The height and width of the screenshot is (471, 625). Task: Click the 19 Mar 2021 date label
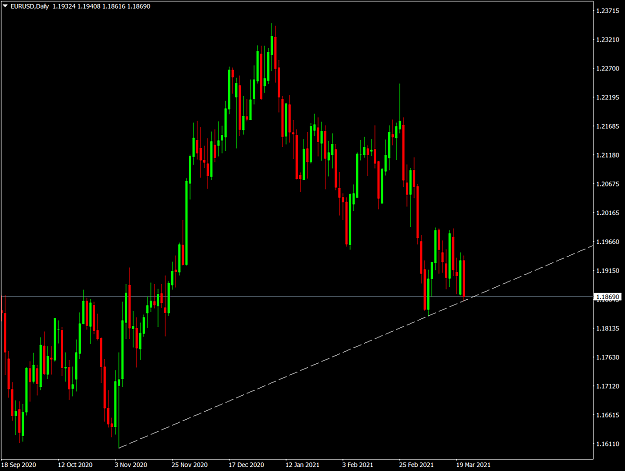(473, 465)
